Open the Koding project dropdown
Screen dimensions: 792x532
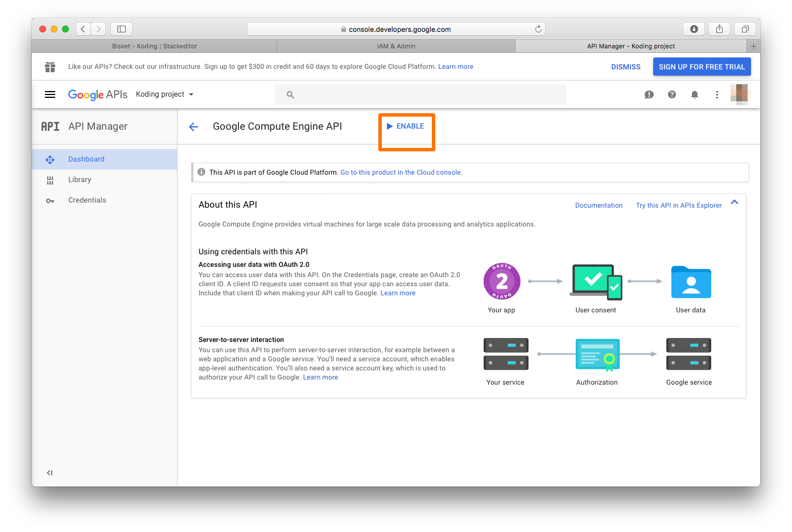click(165, 94)
